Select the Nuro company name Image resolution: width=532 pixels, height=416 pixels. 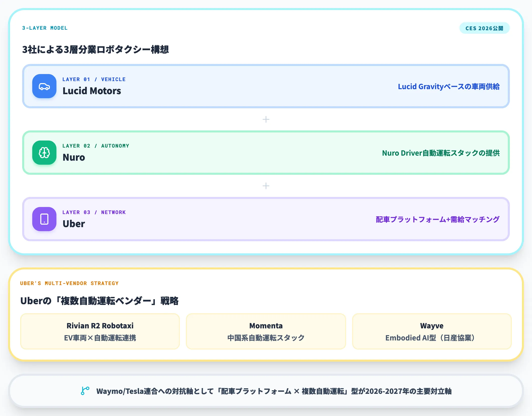click(74, 157)
